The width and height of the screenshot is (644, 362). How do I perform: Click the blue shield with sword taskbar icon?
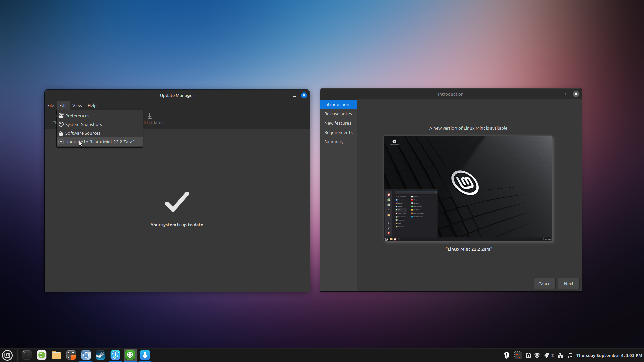(115, 355)
